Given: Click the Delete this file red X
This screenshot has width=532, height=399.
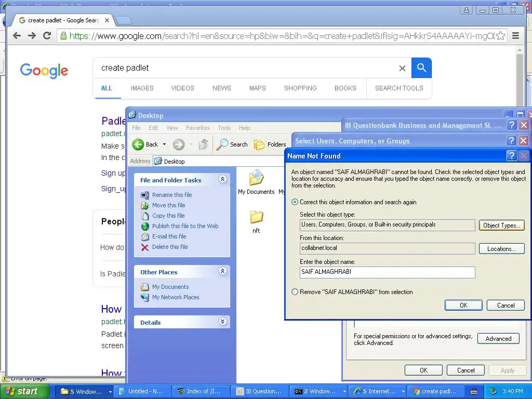Looking at the screenshot, I should pyautogui.click(x=145, y=247).
